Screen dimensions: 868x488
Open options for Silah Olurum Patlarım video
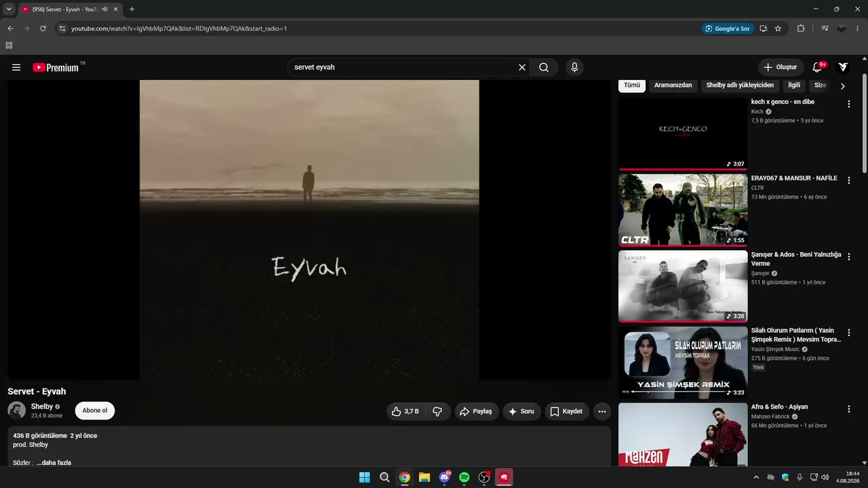click(x=848, y=333)
